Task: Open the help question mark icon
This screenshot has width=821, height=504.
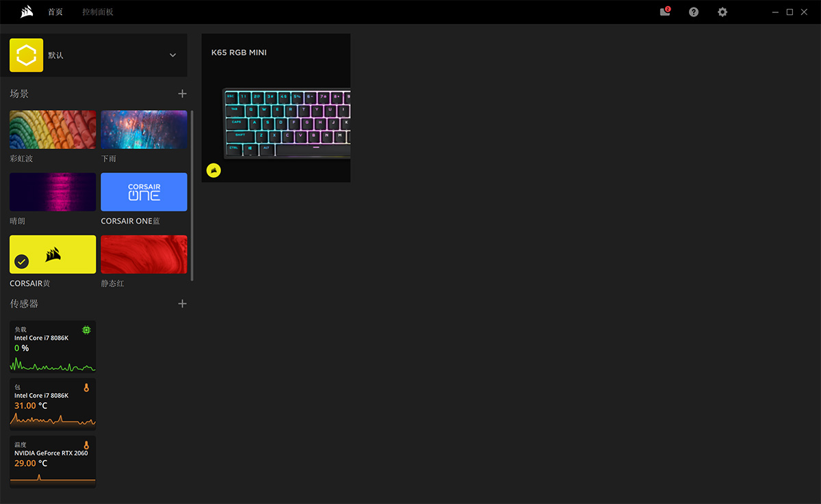Action: 694,12
